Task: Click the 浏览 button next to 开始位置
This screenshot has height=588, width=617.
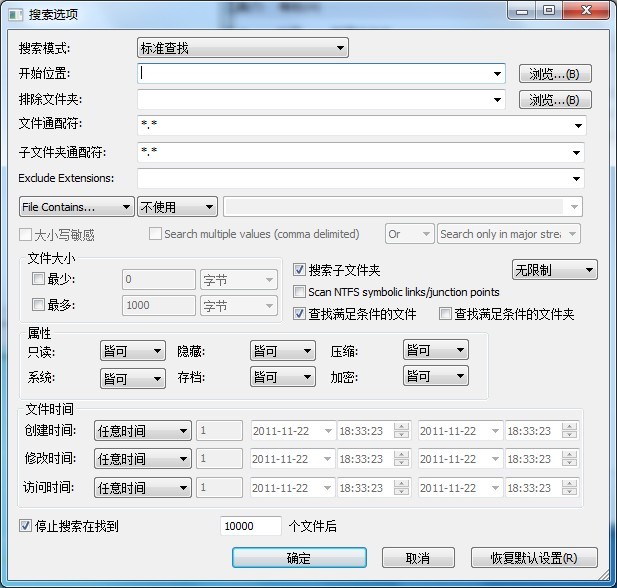Action: [555, 74]
